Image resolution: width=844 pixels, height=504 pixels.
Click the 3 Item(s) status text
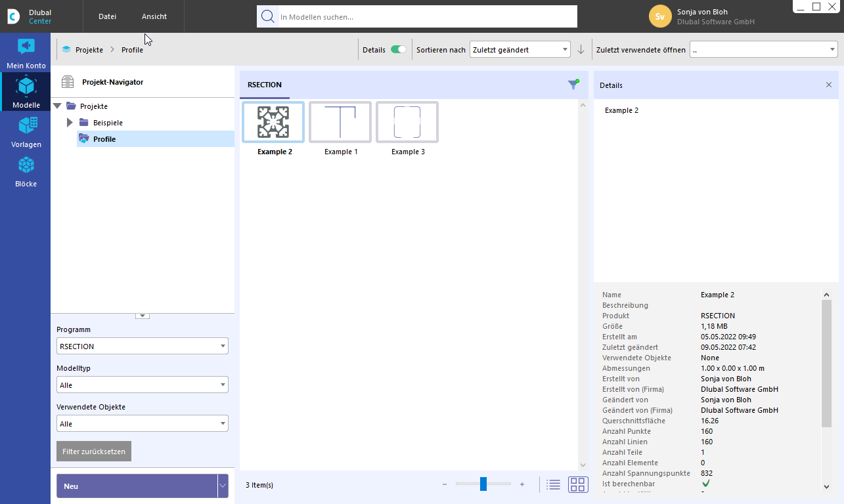tap(259, 485)
